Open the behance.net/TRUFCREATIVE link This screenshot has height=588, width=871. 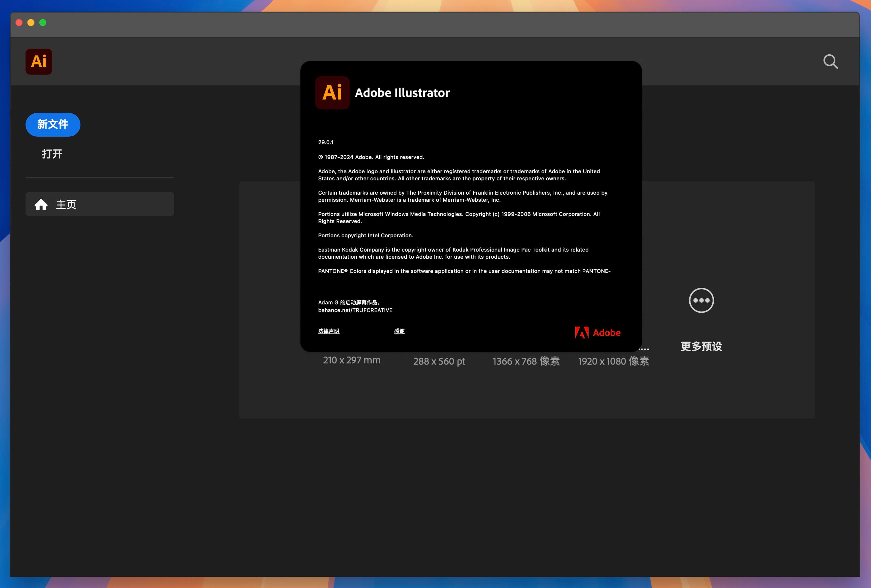tap(355, 311)
